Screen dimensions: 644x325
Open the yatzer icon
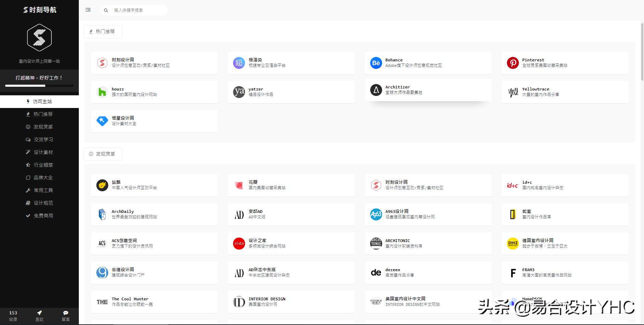239,92
